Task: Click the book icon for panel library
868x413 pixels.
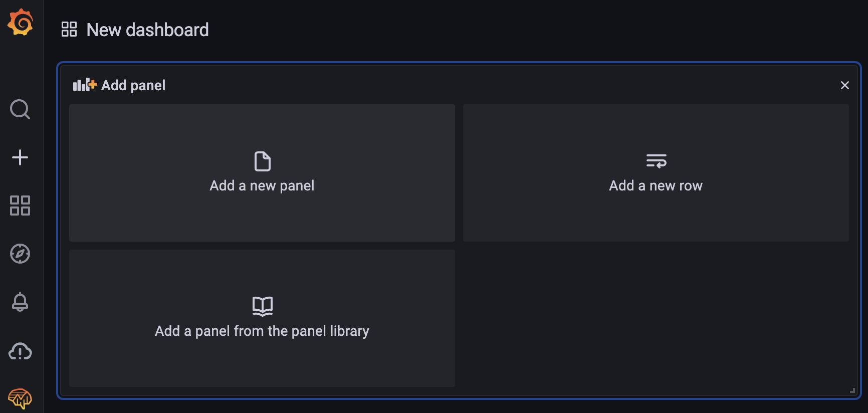Action: [x=262, y=306]
